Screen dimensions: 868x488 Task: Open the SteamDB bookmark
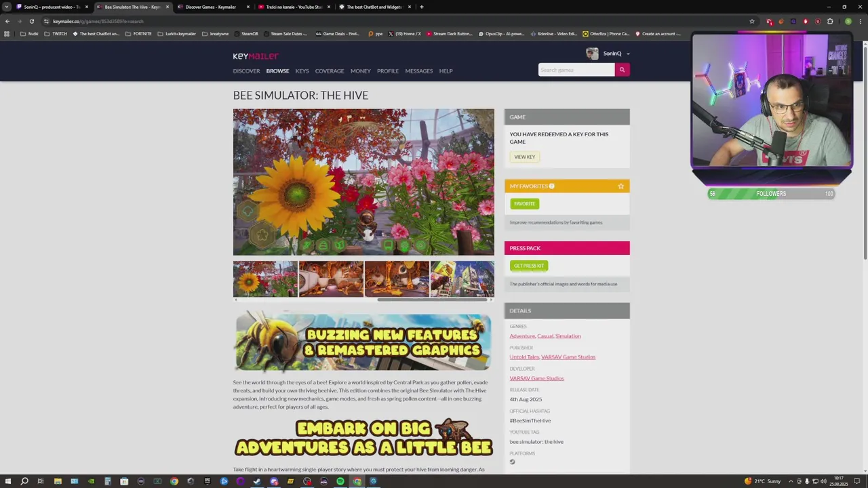pos(246,34)
